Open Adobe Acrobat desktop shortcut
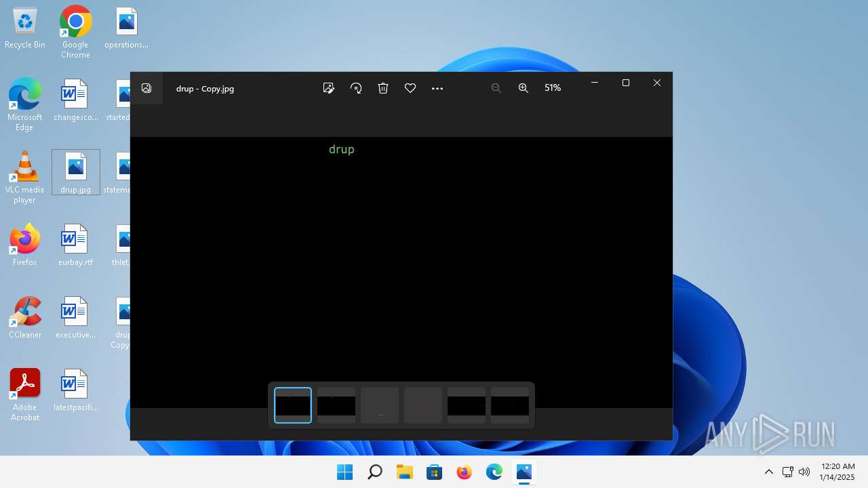Viewport: 868px width, 488px height. [25, 395]
